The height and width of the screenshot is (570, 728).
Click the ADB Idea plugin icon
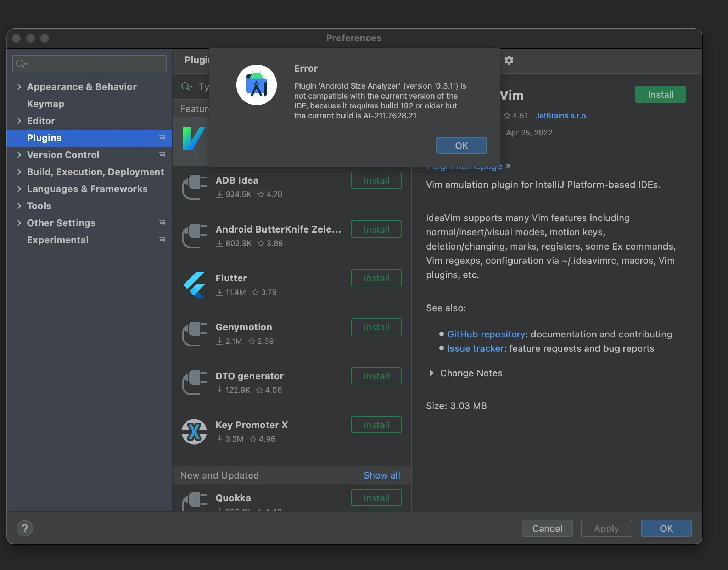click(194, 187)
